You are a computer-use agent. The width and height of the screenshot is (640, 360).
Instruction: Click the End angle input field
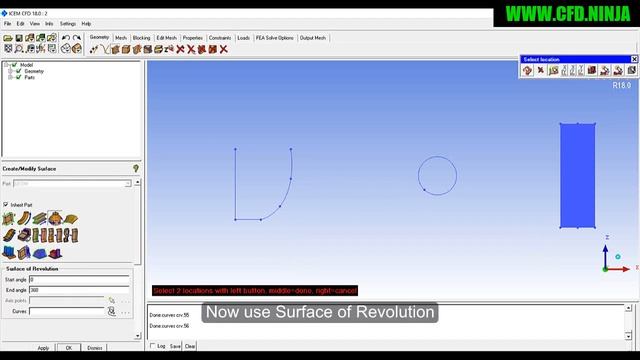79,290
